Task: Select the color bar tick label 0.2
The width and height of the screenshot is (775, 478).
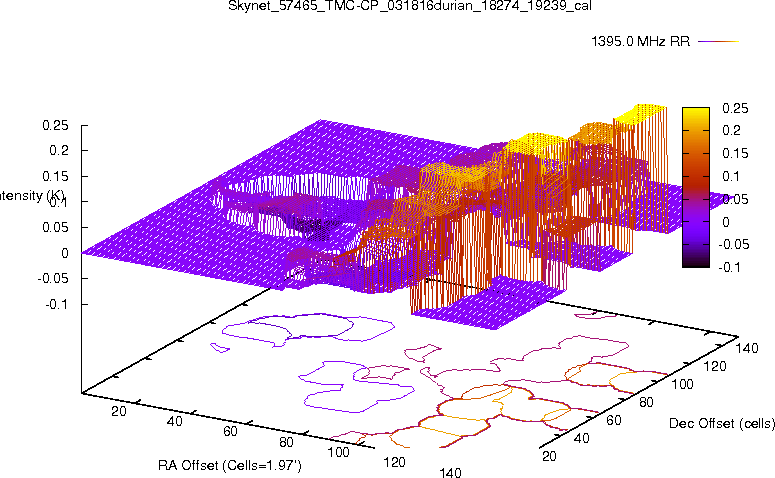Action: coord(732,130)
